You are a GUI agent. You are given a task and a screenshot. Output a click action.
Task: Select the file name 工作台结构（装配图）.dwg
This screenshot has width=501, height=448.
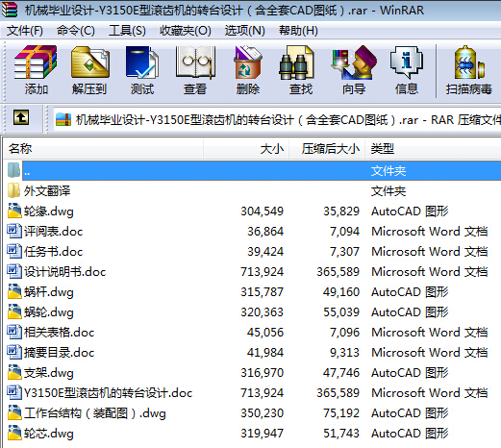(95, 413)
